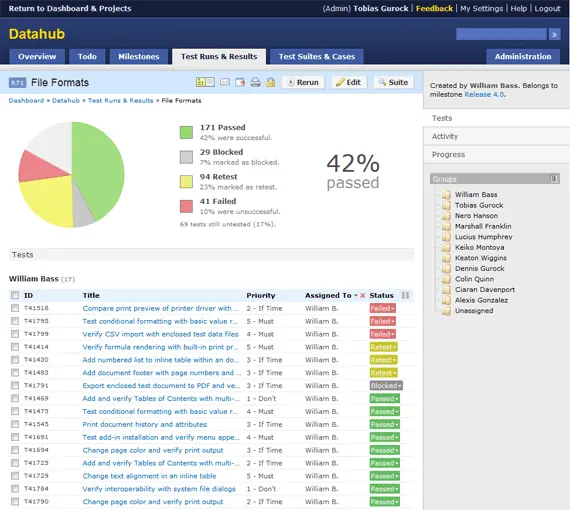Viewport: 570px width, 510px height.
Task: Click the email envelope icon
Action: coord(225,82)
